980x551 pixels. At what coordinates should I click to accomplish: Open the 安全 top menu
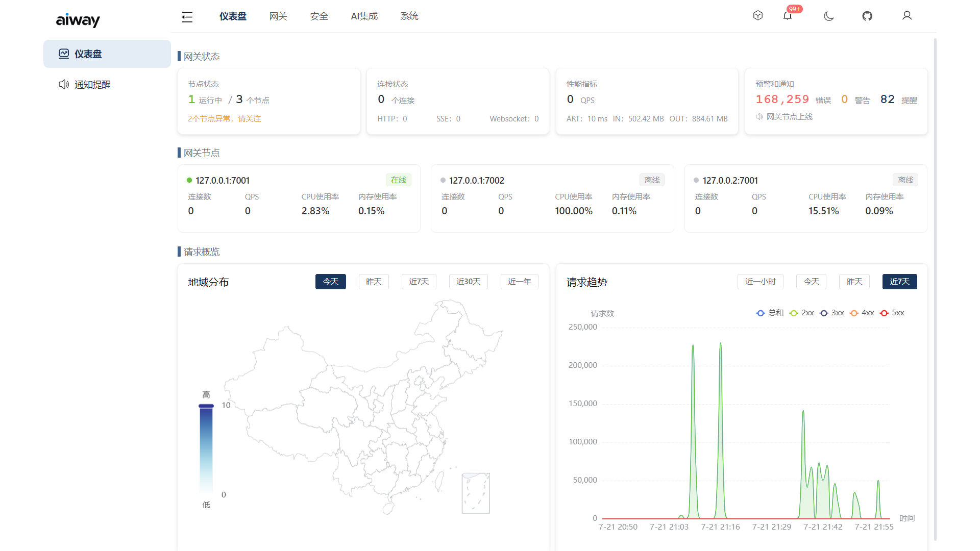pyautogui.click(x=319, y=16)
